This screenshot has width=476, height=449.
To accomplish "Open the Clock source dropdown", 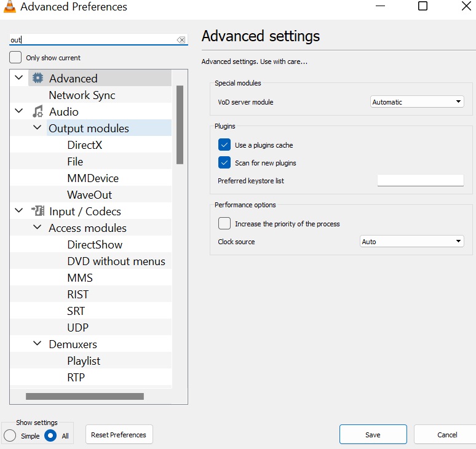I will click(x=411, y=242).
